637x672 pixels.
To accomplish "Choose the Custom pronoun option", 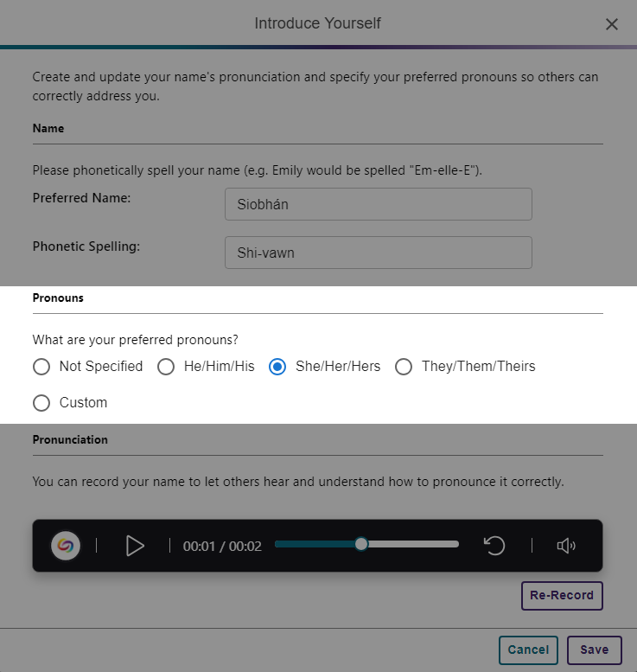I will pyautogui.click(x=41, y=403).
